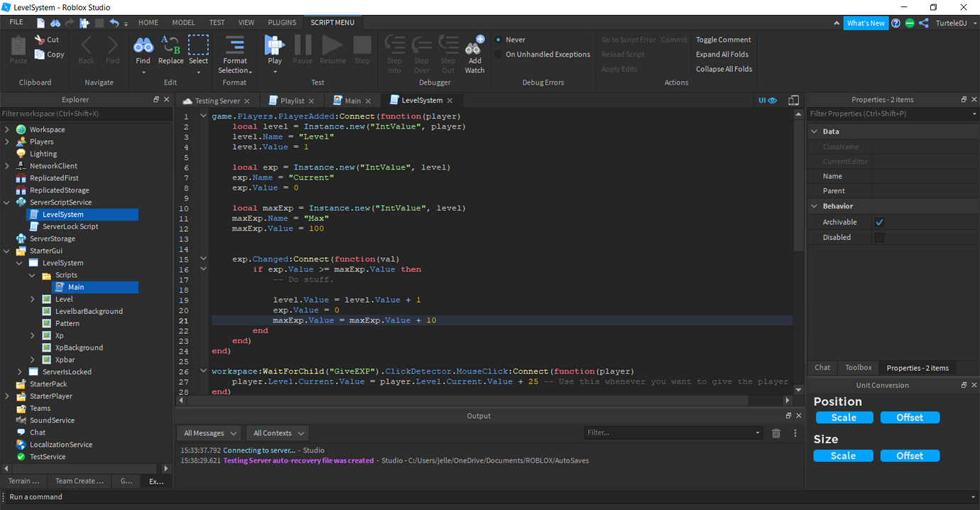Expand the Xpbar tree node
Image resolution: width=980 pixels, height=510 pixels.
pyautogui.click(x=33, y=360)
